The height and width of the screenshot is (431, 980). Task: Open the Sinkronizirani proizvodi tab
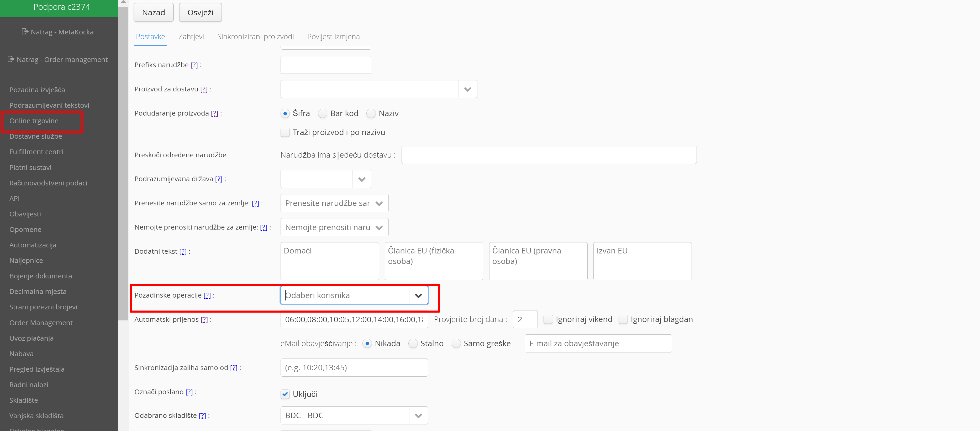255,37
